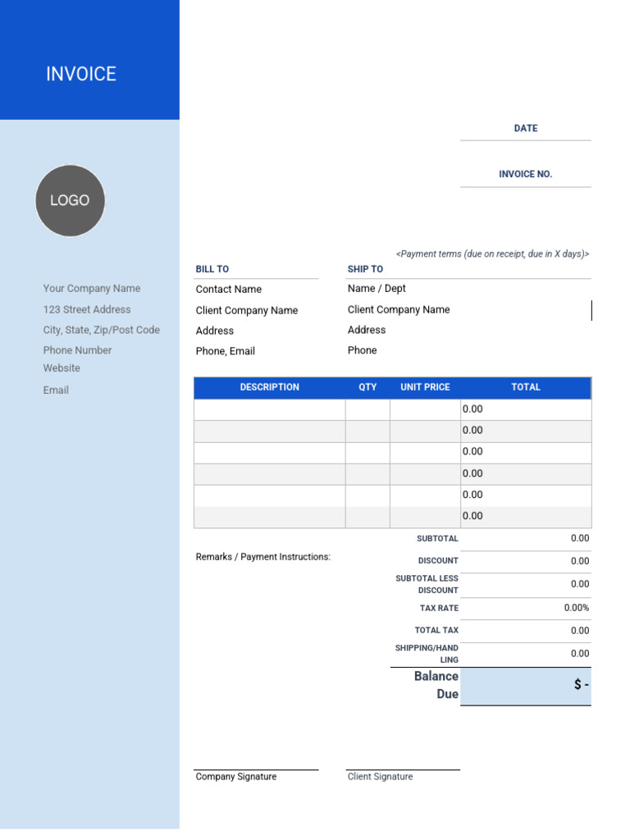Click the LOGO placeholder circle
The image size is (630, 840).
click(71, 201)
